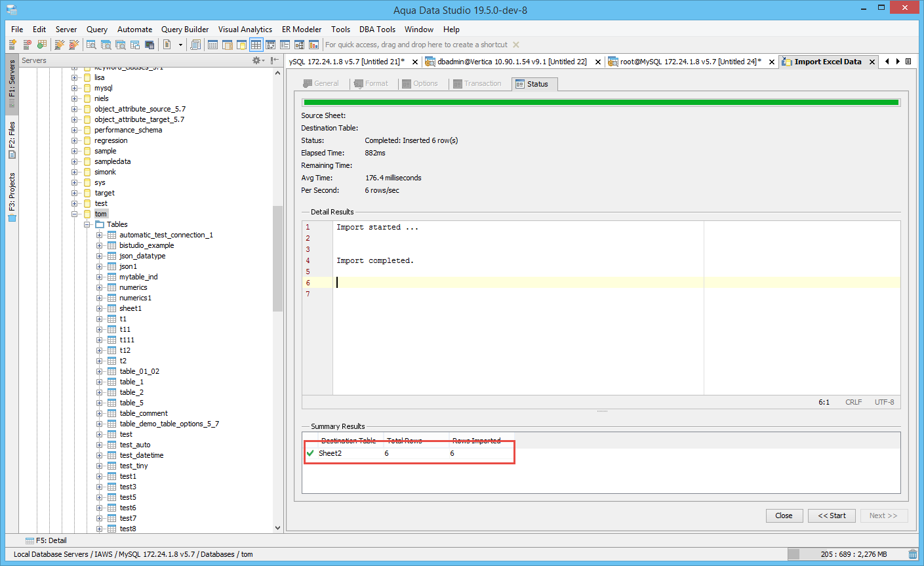Dismiss the quick access shortcut bar
Image resolution: width=924 pixels, height=566 pixels.
pyautogui.click(x=516, y=45)
